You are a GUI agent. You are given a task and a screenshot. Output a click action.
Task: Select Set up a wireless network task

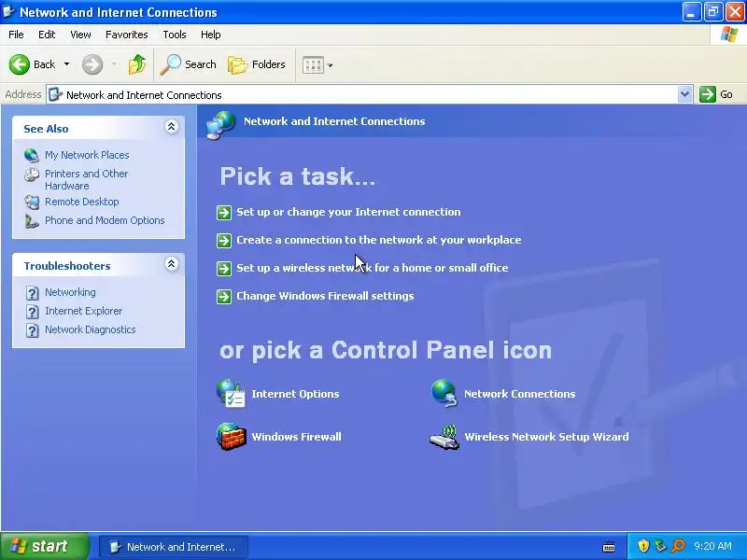372,268
